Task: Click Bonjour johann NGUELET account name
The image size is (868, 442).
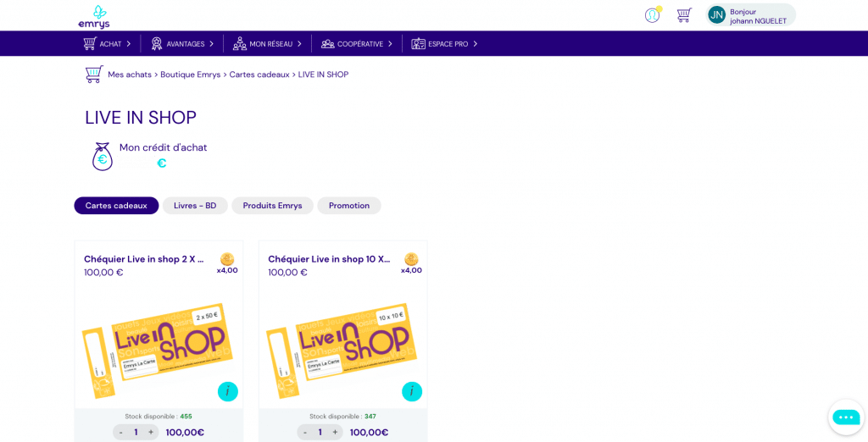Action: point(758,16)
